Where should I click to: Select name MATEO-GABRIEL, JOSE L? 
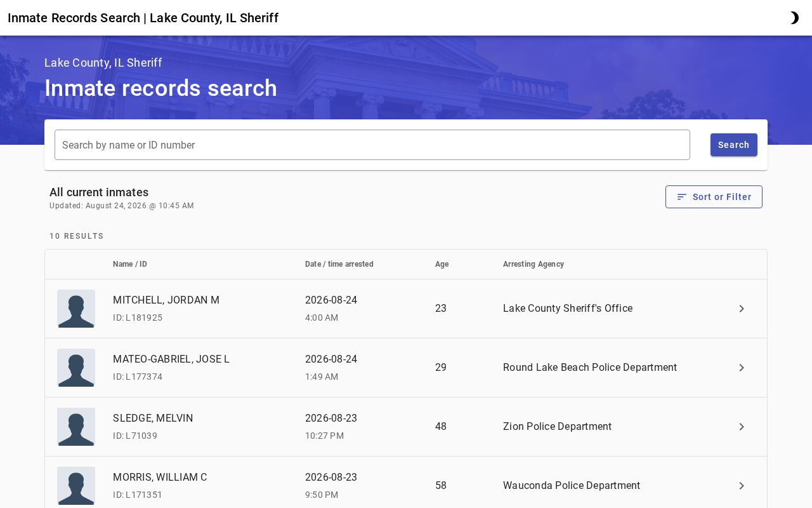(x=171, y=359)
